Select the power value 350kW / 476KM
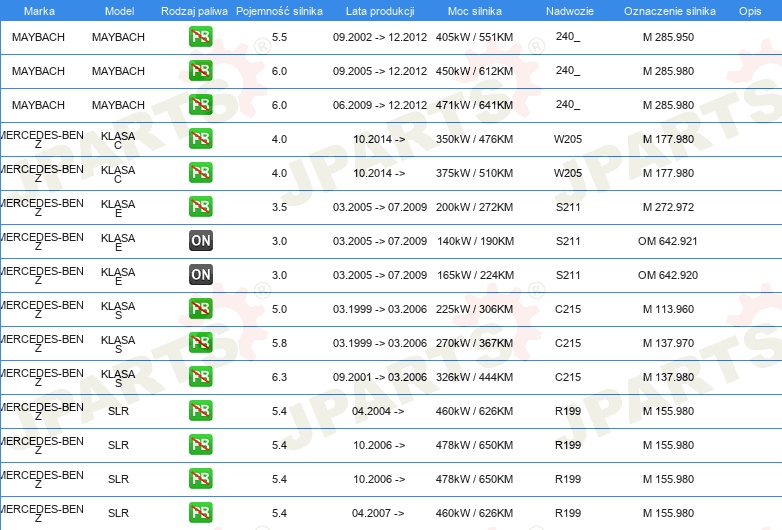This screenshot has height=530, width=782. pos(474,139)
